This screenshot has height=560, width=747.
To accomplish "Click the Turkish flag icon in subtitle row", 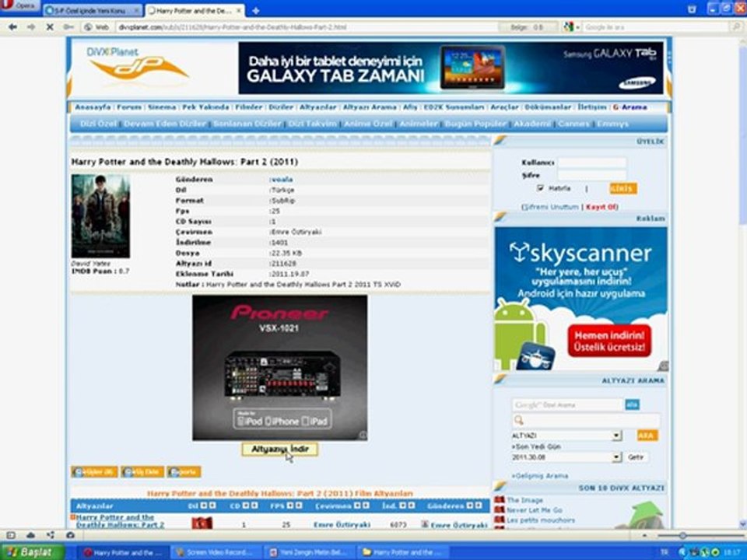I will pyautogui.click(x=202, y=523).
